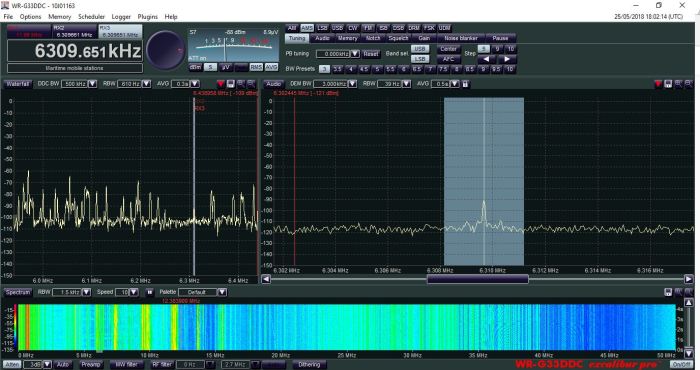Zoom out on the DDC spectrum panel
The image size is (700, 370).
[x=251, y=83]
